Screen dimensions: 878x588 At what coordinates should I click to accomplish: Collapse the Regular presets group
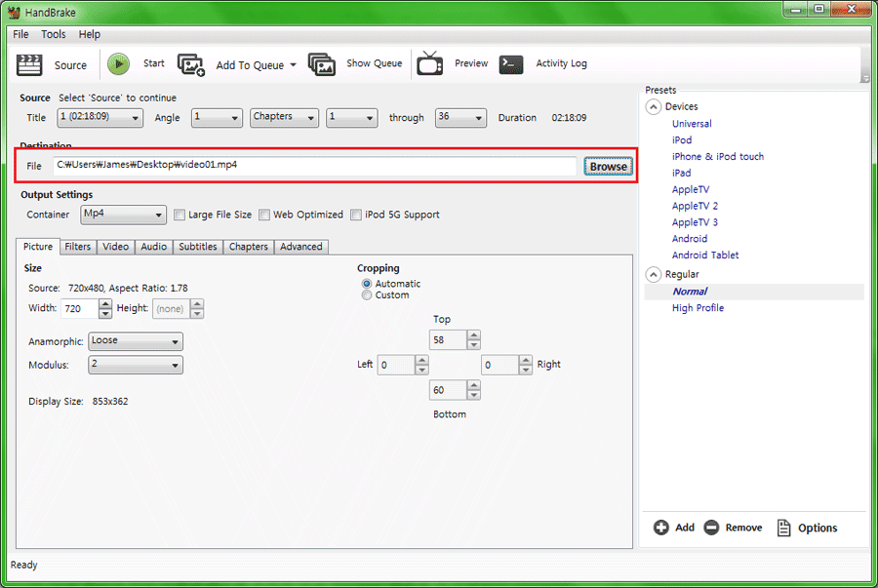point(653,274)
